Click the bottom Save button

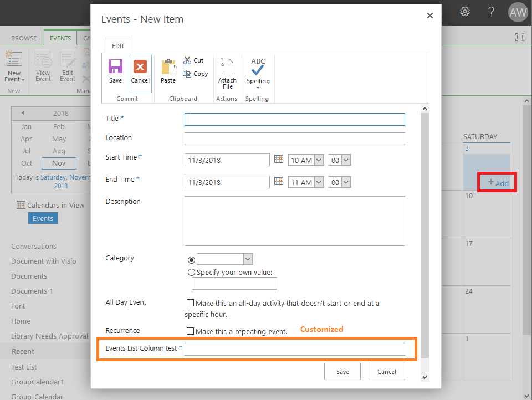pos(342,372)
